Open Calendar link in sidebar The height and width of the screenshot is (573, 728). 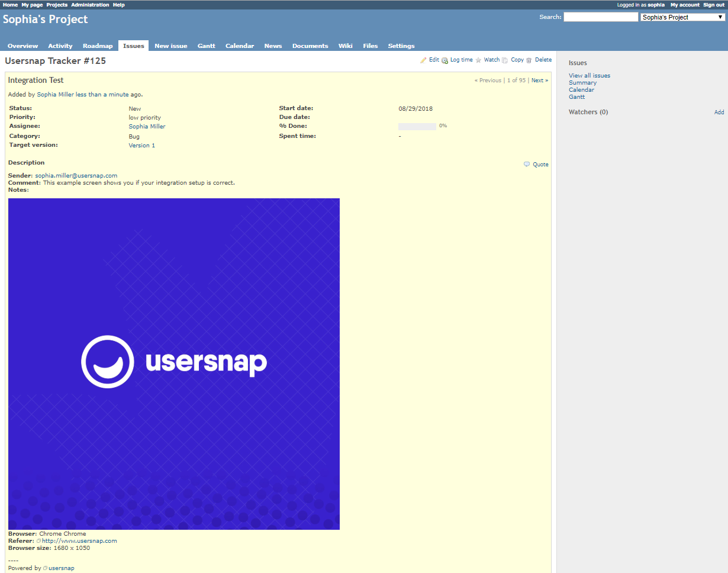[581, 90]
